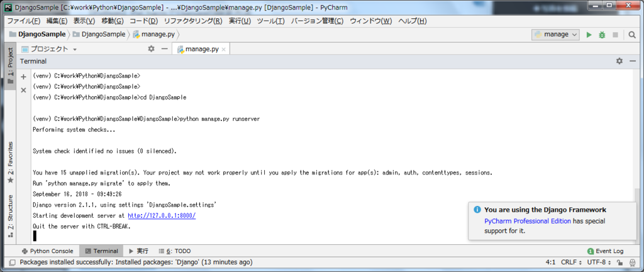This screenshot has height=272, width=644.
Task: Open the 2: Favorites side tool window
Action: click(x=11, y=162)
